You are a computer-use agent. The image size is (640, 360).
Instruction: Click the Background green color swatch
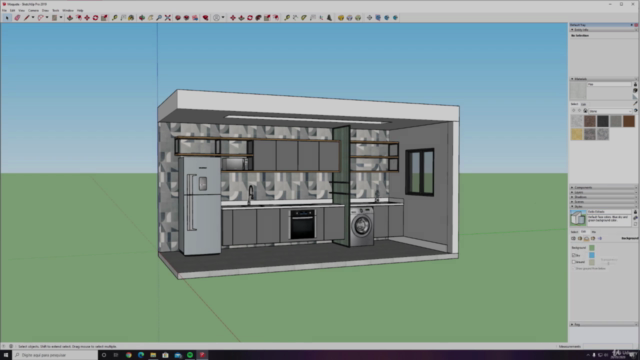tap(592, 248)
